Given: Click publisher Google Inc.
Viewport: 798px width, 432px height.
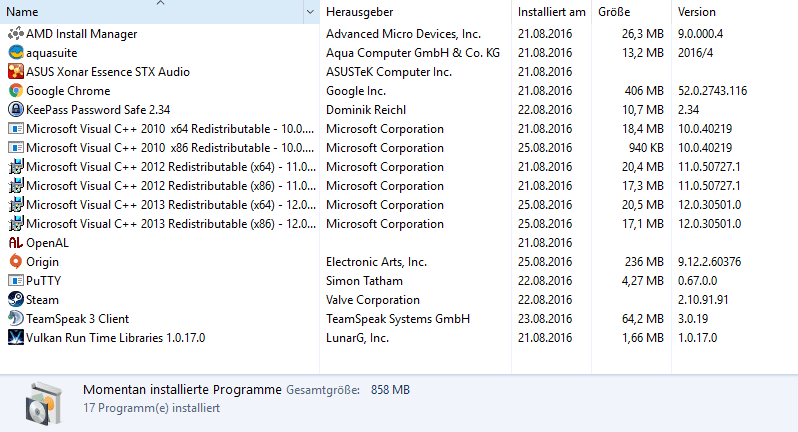Looking at the screenshot, I should click(x=356, y=91).
